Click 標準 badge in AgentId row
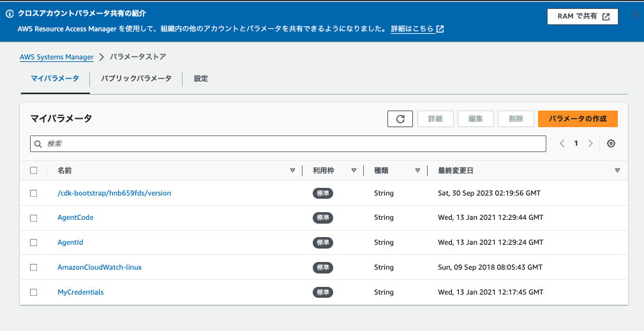644x331 pixels. point(323,243)
